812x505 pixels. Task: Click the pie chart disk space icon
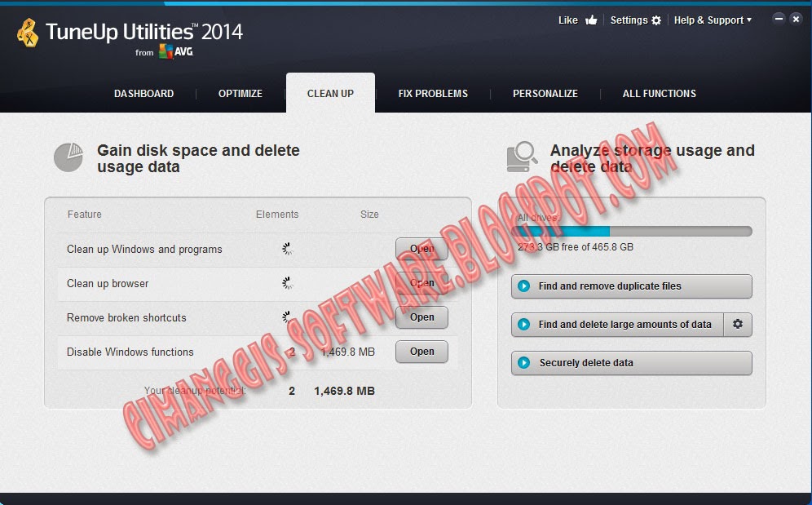68,157
